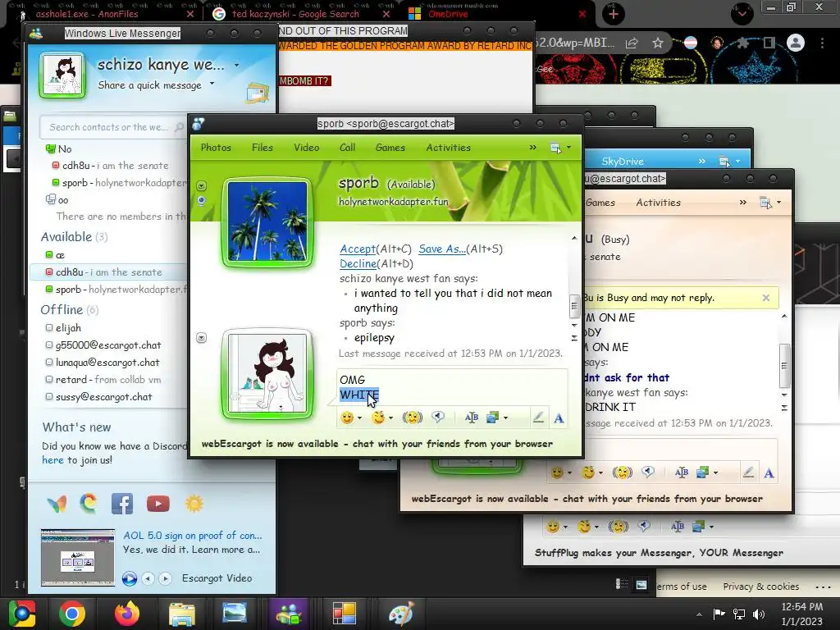Image resolution: width=840 pixels, height=630 pixels.
Task: Open the display name dropdown in Messenger
Action: 237,66
